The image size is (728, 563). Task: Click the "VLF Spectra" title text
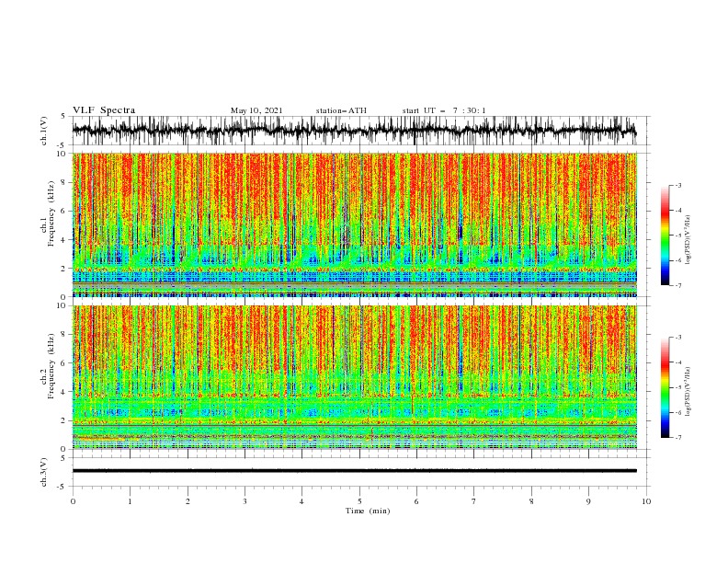tap(104, 110)
